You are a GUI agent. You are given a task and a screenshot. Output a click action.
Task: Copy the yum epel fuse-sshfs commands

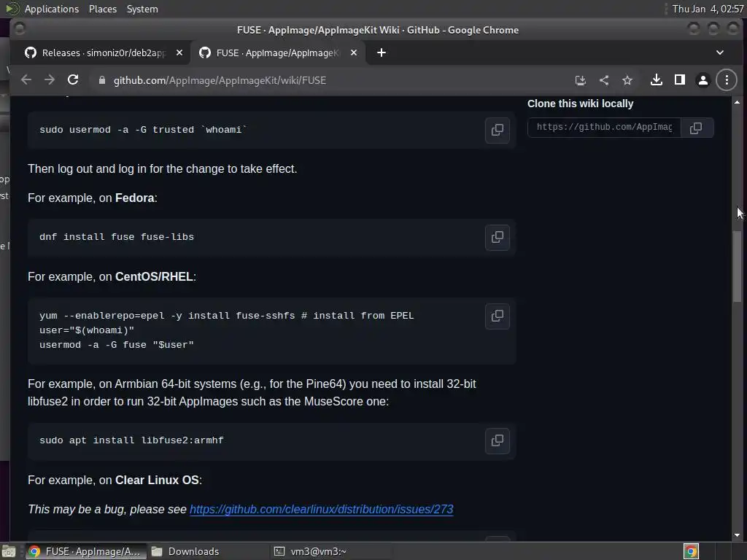pyautogui.click(x=498, y=316)
